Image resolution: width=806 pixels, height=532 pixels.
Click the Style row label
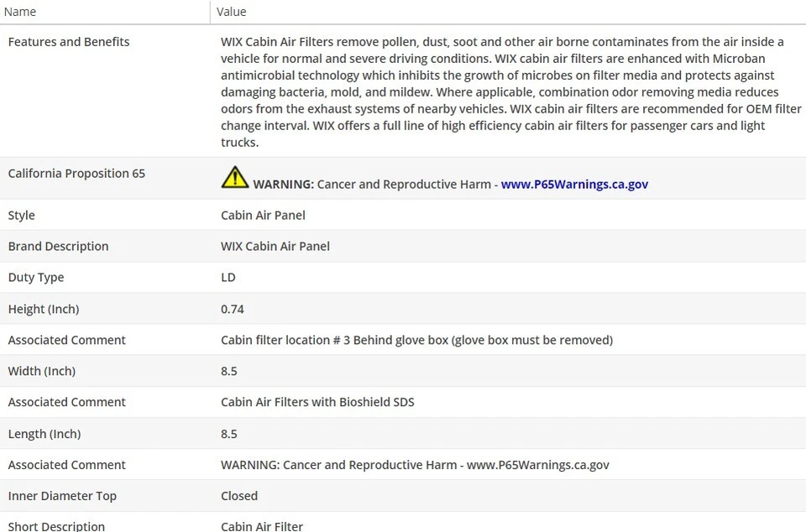22,216
